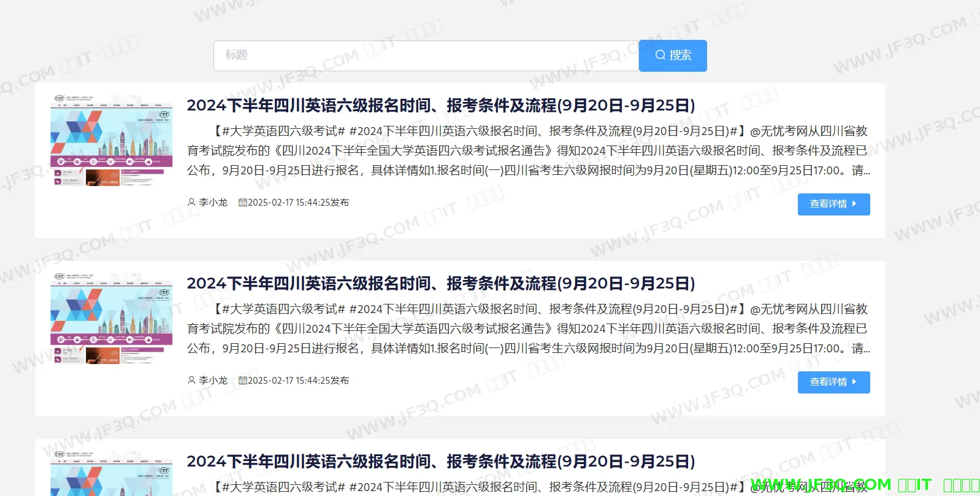Click 查看详情 on the first article
This screenshot has width=980, height=496.
coord(833,204)
